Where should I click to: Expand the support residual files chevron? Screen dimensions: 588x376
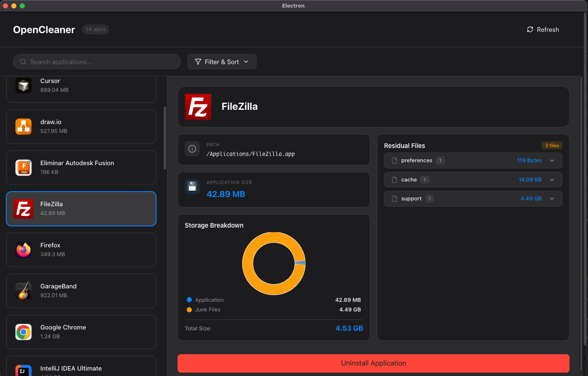552,199
